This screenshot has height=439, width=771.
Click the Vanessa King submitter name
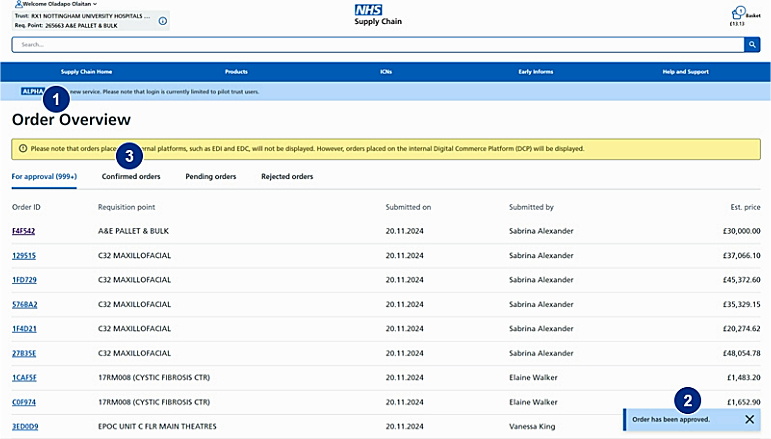(x=532, y=426)
